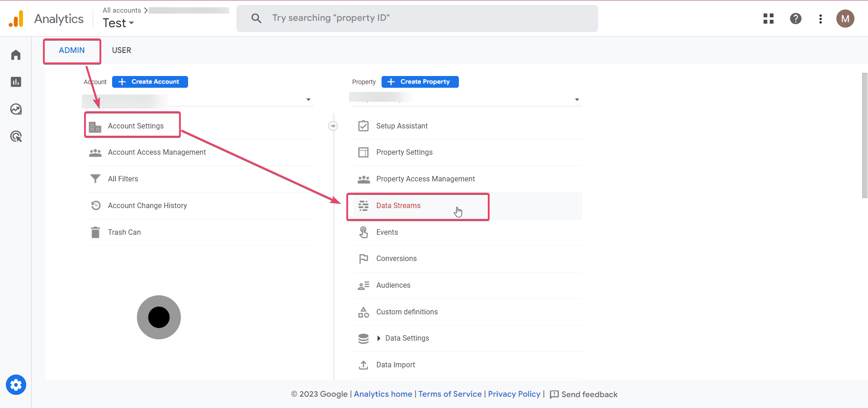Follow the Analytics home link
Screen dimensions: 868x408
383,394
